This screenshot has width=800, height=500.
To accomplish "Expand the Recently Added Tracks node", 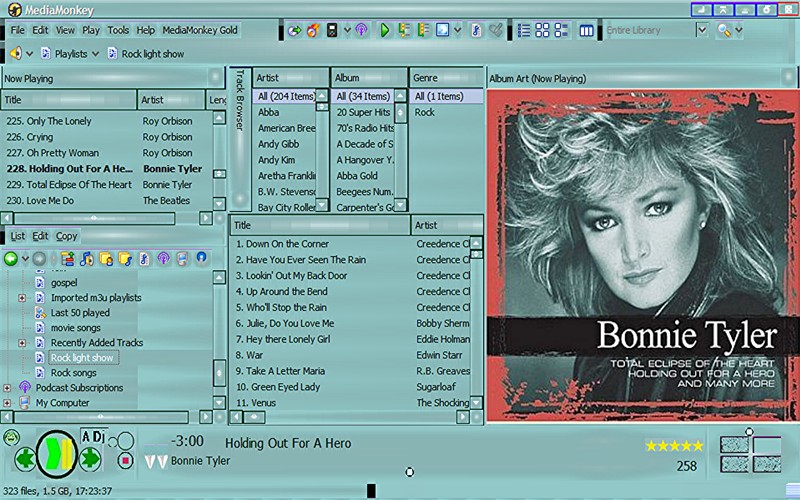I will tap(22, 343).
